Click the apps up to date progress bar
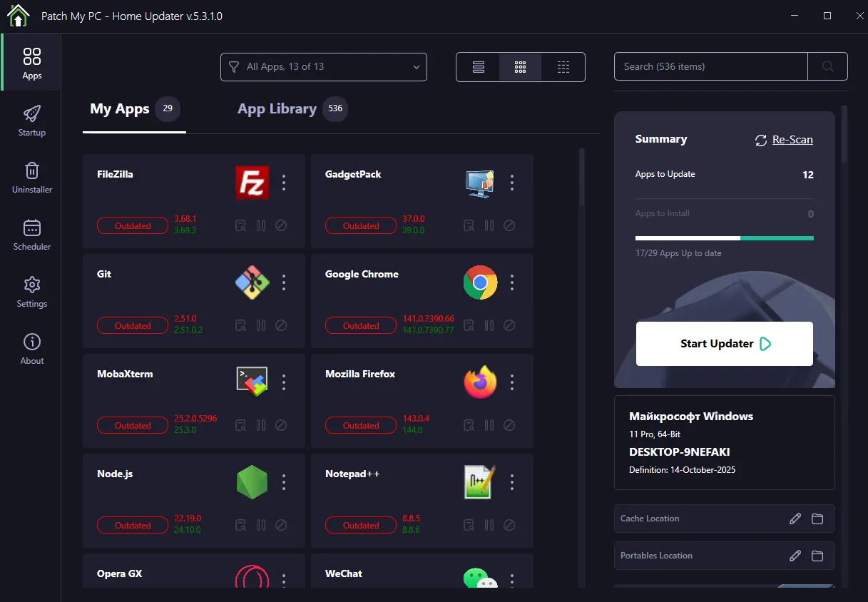This screenshot has height=602, width=868. click(724, 238)
